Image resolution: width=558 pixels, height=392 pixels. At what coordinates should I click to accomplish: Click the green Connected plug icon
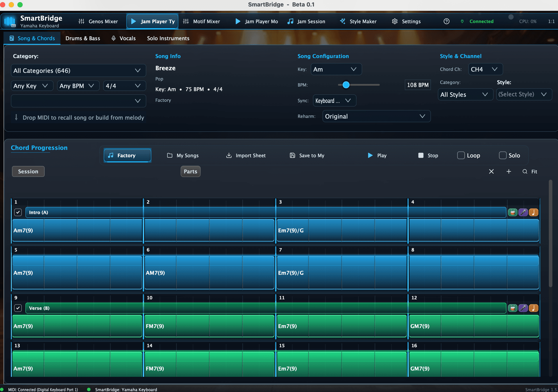coord(462,21)
